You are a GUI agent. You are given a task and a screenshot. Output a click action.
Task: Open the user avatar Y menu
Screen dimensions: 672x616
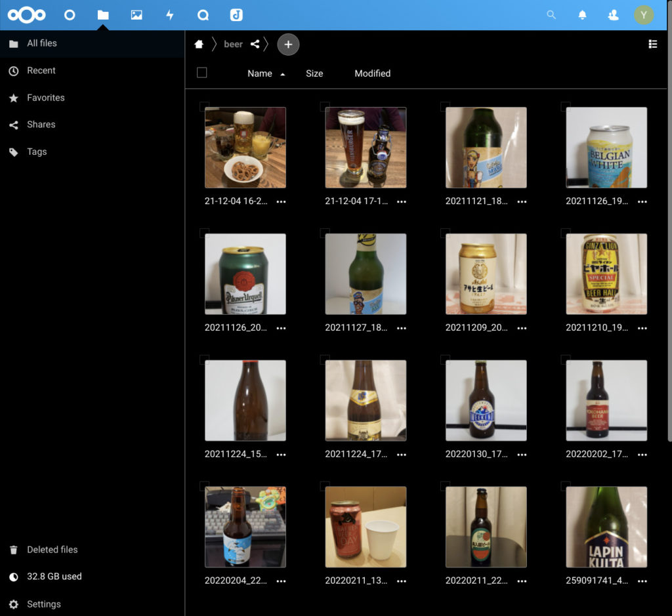point(643,15)
